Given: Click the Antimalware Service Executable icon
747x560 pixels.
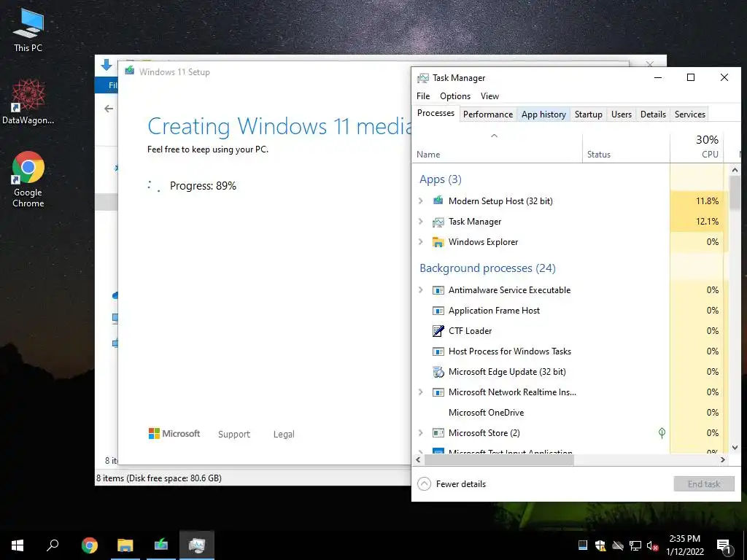Looking at the screenshot, I should 438,290.
